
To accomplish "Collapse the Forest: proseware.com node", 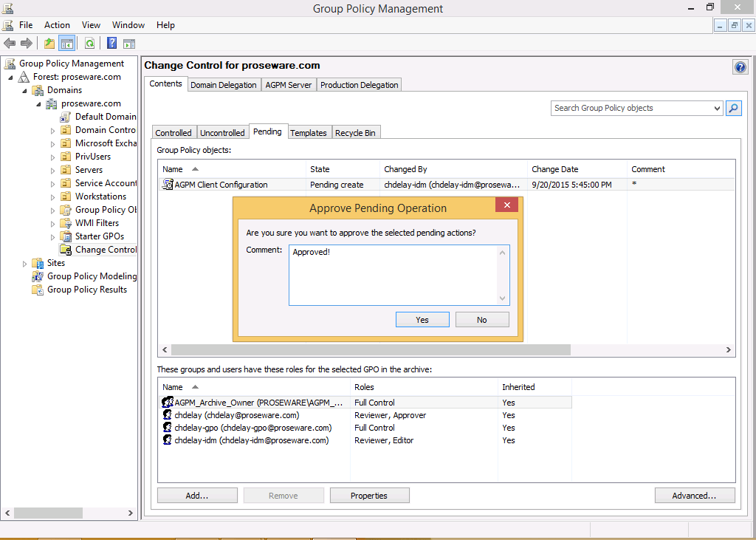I will 11,78.
